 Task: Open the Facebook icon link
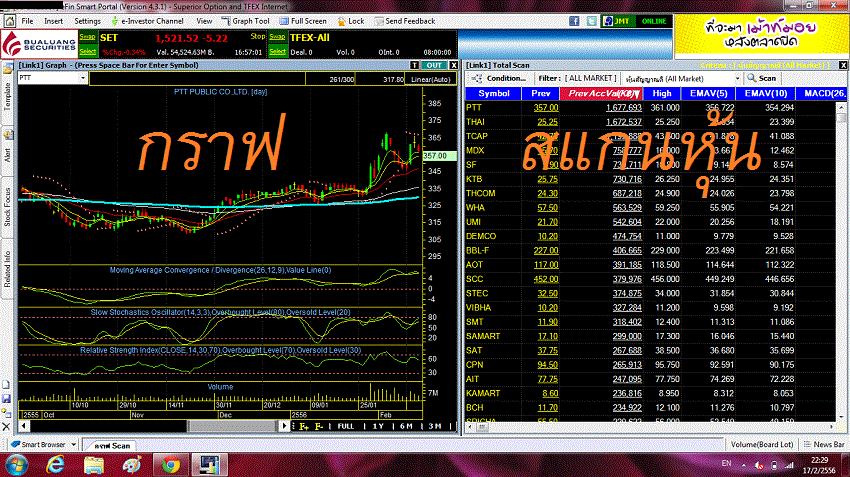coord(574,21)
